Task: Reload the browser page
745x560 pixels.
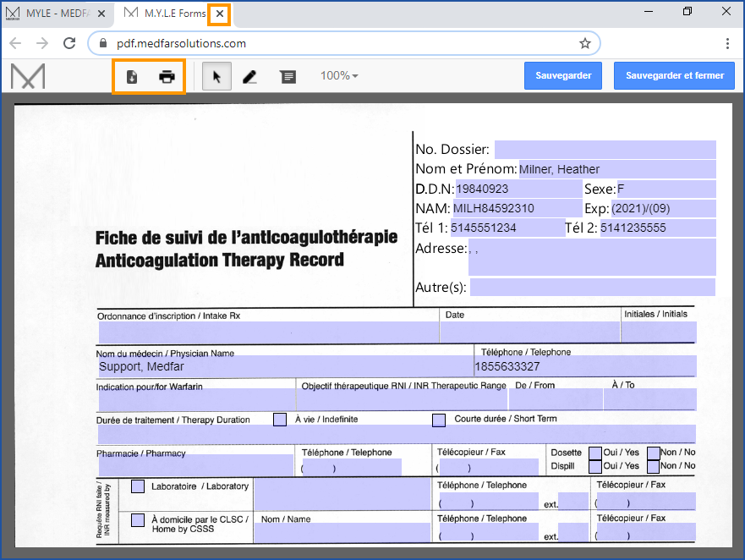Action: 67,43
